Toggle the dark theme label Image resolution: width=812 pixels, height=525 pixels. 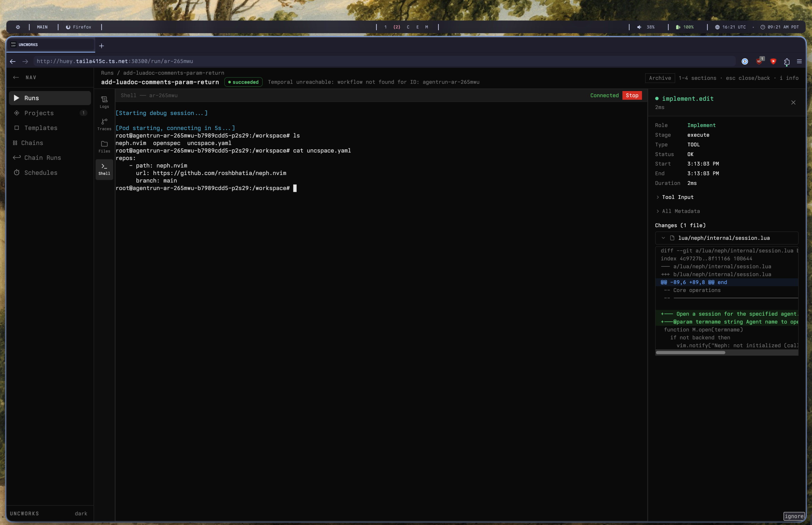(81, 513)
